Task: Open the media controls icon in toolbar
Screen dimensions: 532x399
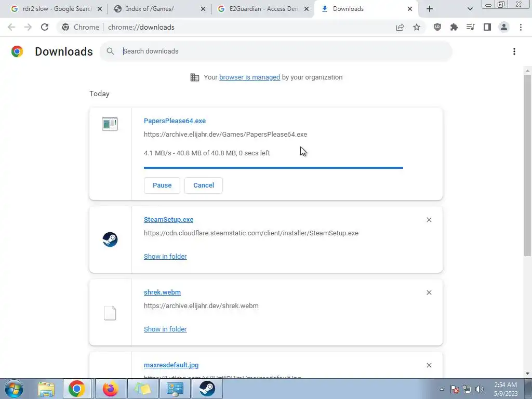Action: (x=471, y=27)
